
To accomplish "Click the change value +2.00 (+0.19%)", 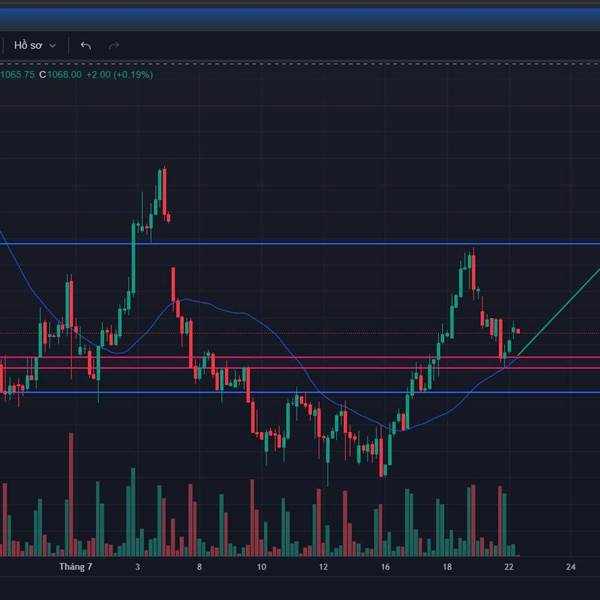I will [120, 74].
